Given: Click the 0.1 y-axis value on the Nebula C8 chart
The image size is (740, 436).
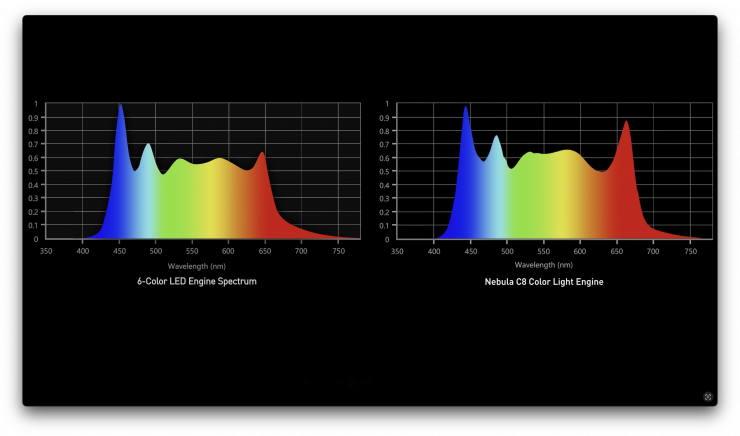Looking at the screenshot, I should 384,226.
